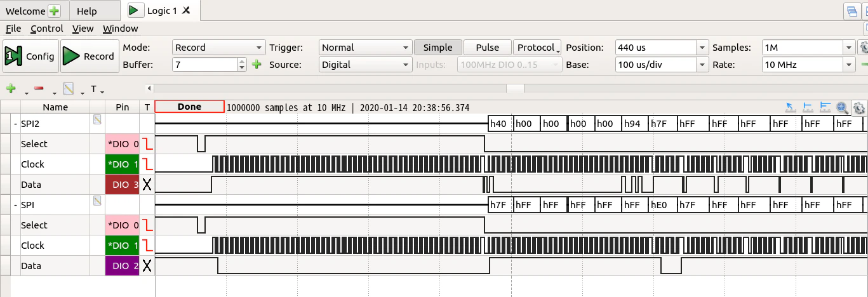Start capture with the Record button
This screenshot has width=868, height=297.
click(90, 56)
